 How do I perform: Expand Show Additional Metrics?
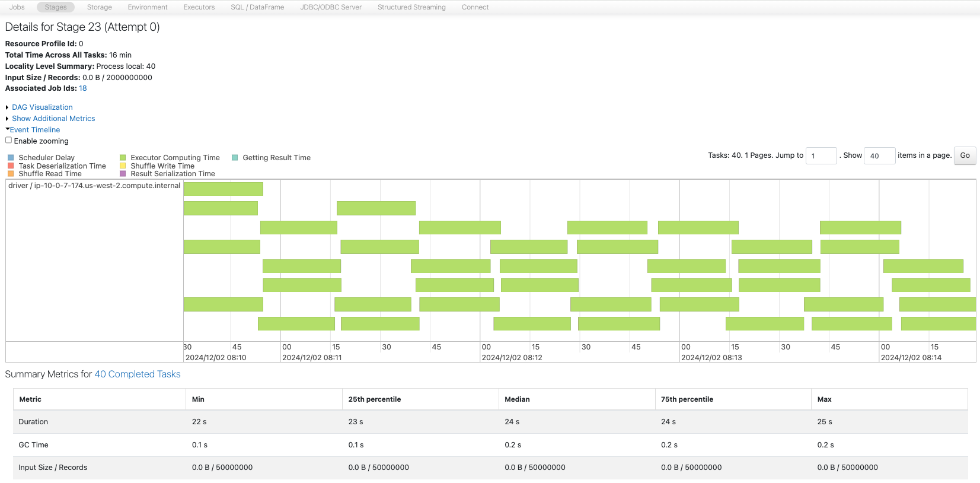click(x=53, y=119)
